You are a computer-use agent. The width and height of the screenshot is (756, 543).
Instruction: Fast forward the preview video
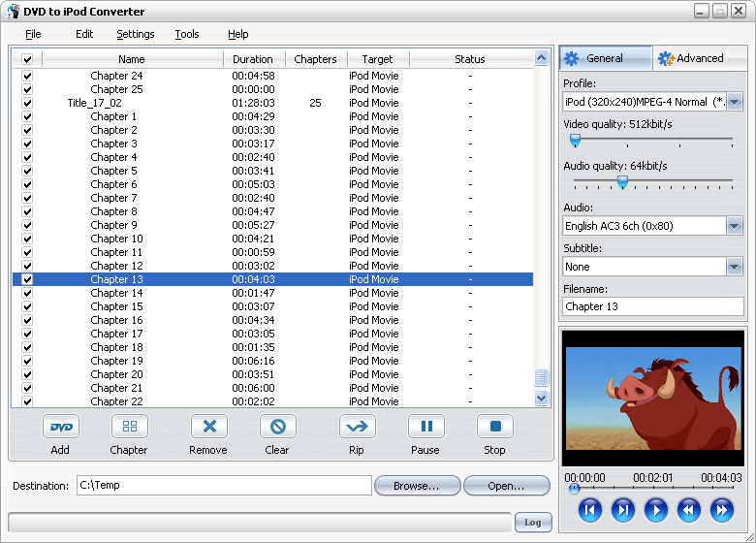click(721, 510)
